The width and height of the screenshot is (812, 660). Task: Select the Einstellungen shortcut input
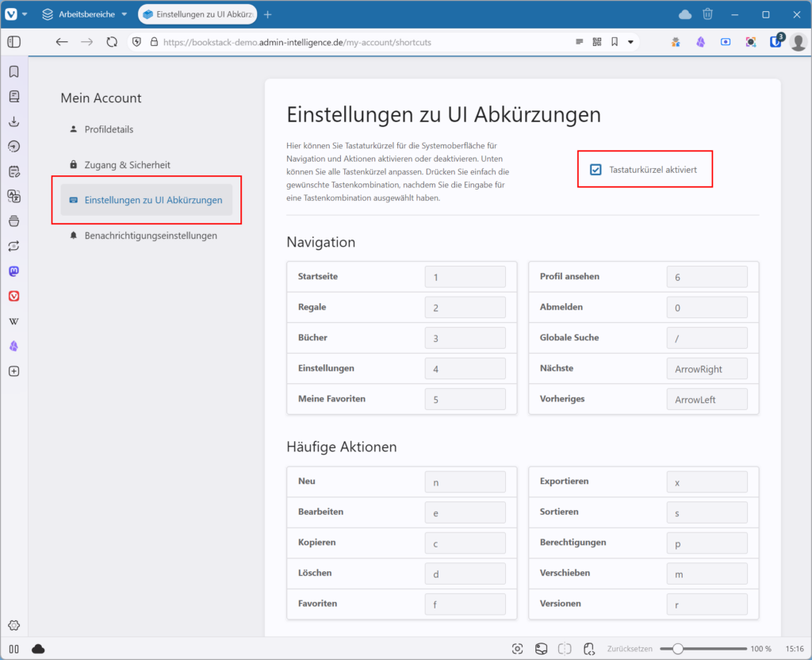(x=465, y=369)
